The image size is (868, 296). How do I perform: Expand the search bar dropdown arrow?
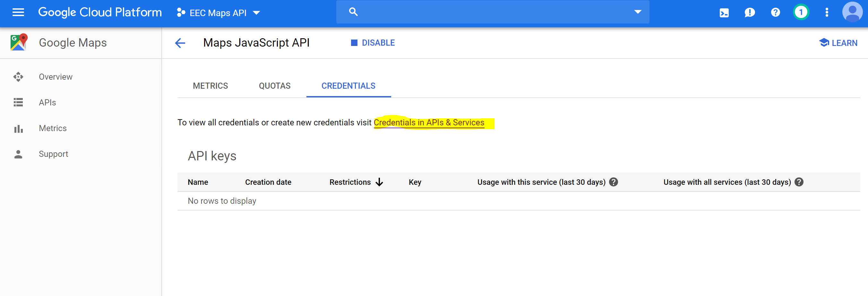638,12
